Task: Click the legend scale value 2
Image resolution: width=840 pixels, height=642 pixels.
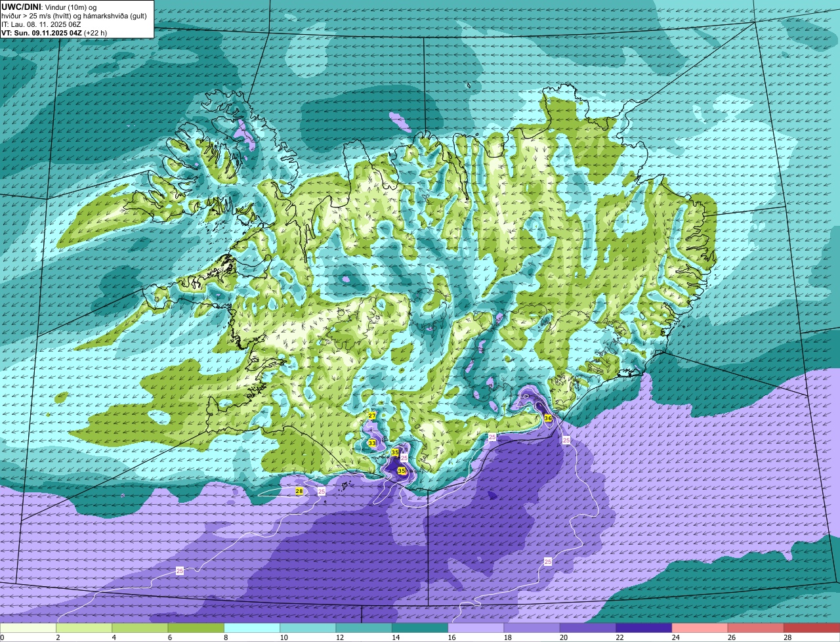Action: pyautogui.click(x=58, y=637)
